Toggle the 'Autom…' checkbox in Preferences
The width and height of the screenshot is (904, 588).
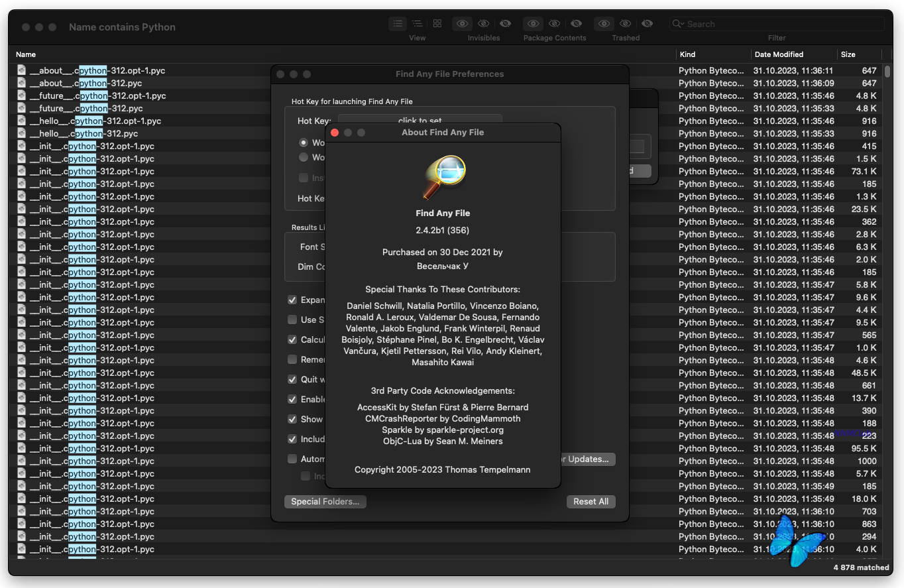[292, 459]
